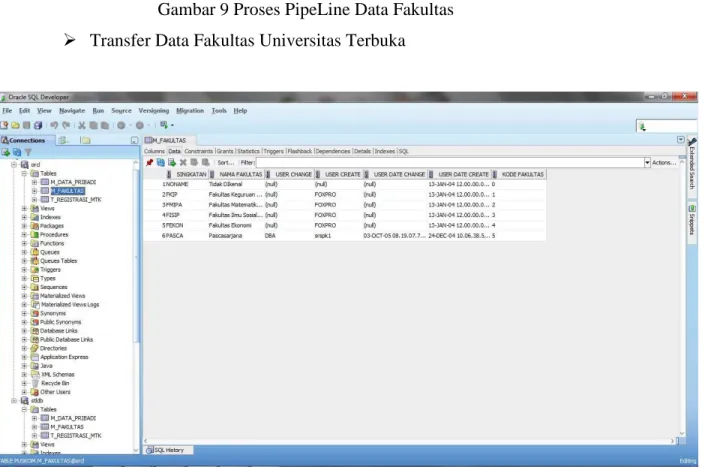Click the Save toolbar icon
Screen dimensions: 705x467
click(27, 125)
